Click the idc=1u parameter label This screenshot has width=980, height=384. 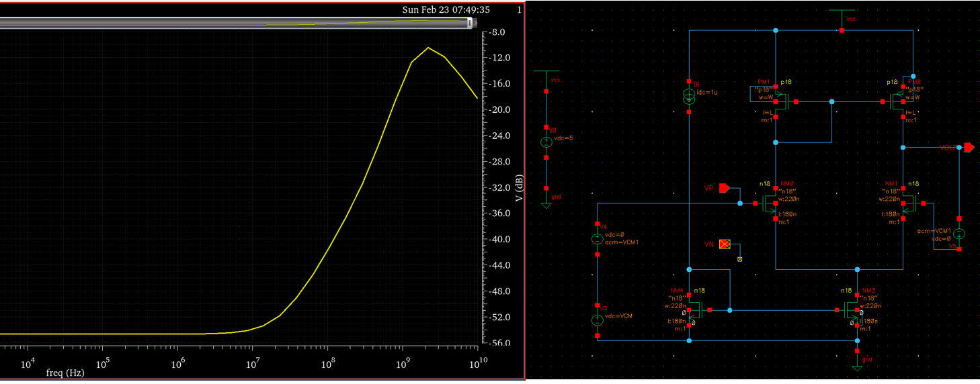pos(706,92)
